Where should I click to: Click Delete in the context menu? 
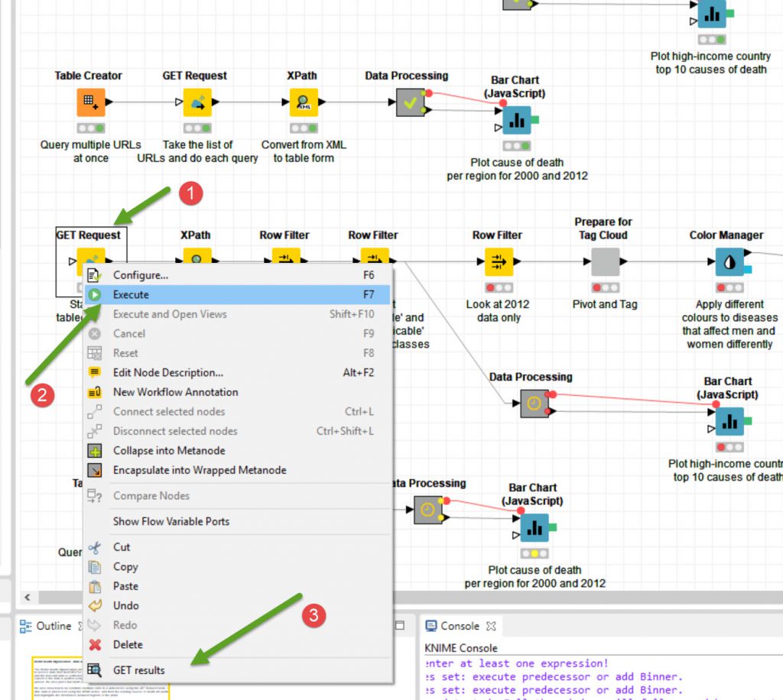tap(128, 644)
